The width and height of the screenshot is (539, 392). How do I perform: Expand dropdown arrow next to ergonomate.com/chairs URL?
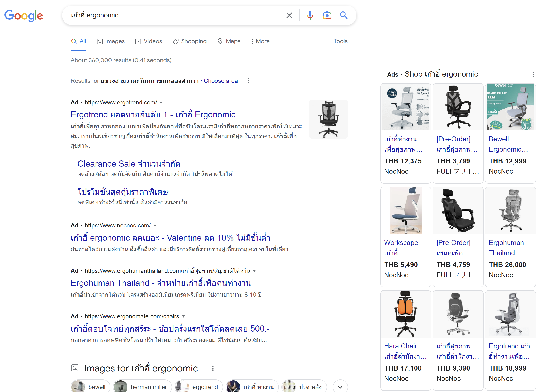click(x=183, y=317)
